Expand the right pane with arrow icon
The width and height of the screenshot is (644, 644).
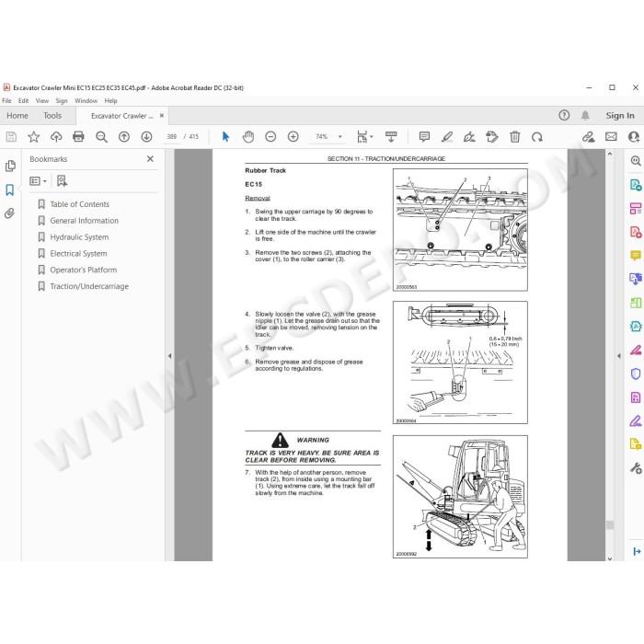coord(637,552)
